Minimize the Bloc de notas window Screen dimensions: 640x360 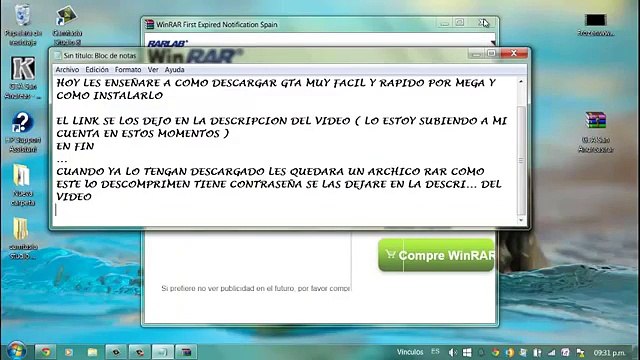click(476, 53)
